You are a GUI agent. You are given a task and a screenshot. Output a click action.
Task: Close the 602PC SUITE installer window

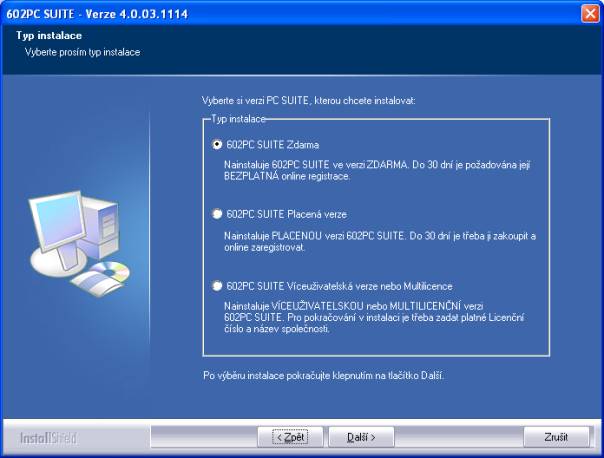589,13
